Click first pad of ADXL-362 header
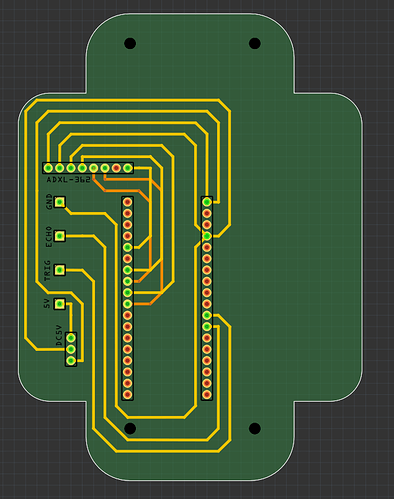The image size is (394, 499). [x=48, y=168]
